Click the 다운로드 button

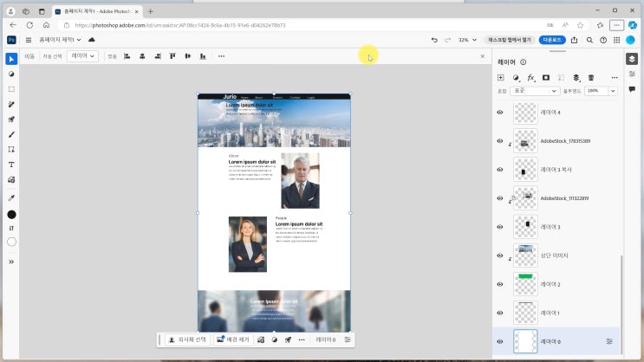551,40
